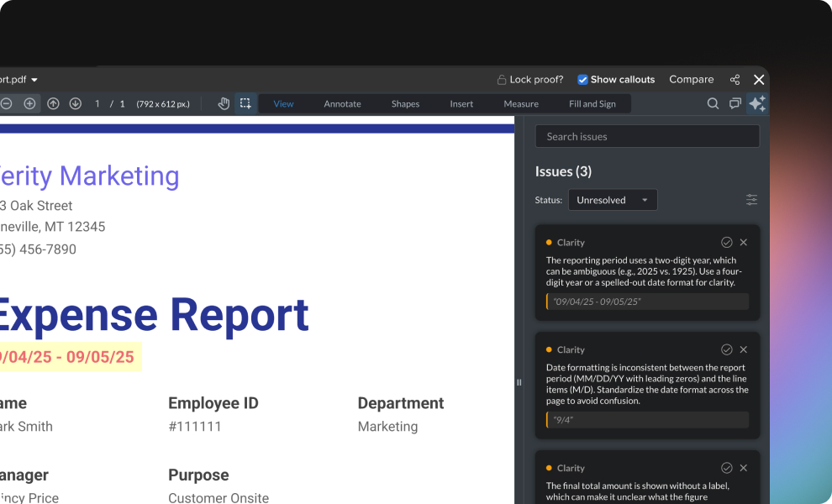
Task: Go to previous page with up arrow
Action: (x=53, y=103)
